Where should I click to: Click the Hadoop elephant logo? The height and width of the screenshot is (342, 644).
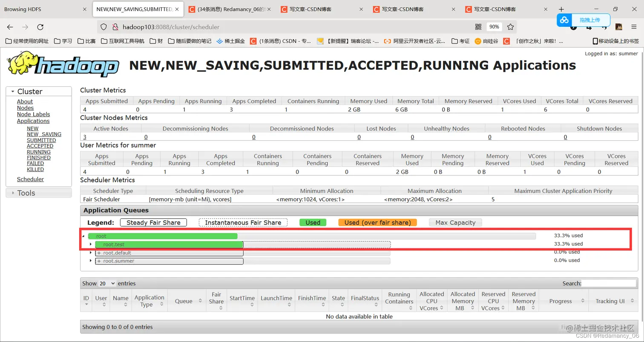[x=63, y=64]
